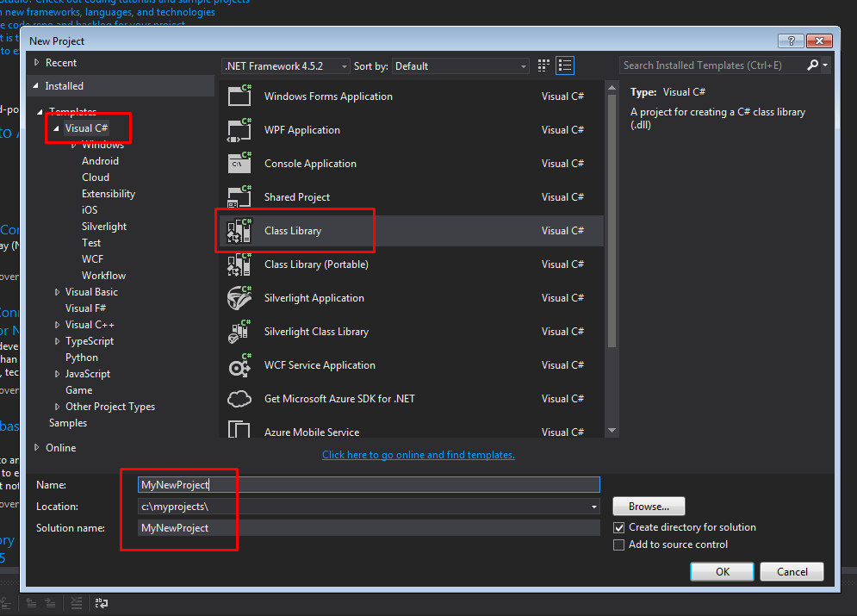Click the template list scroll up arrow
Viewport: 857px width, 616px height.
tap(612, 88)
